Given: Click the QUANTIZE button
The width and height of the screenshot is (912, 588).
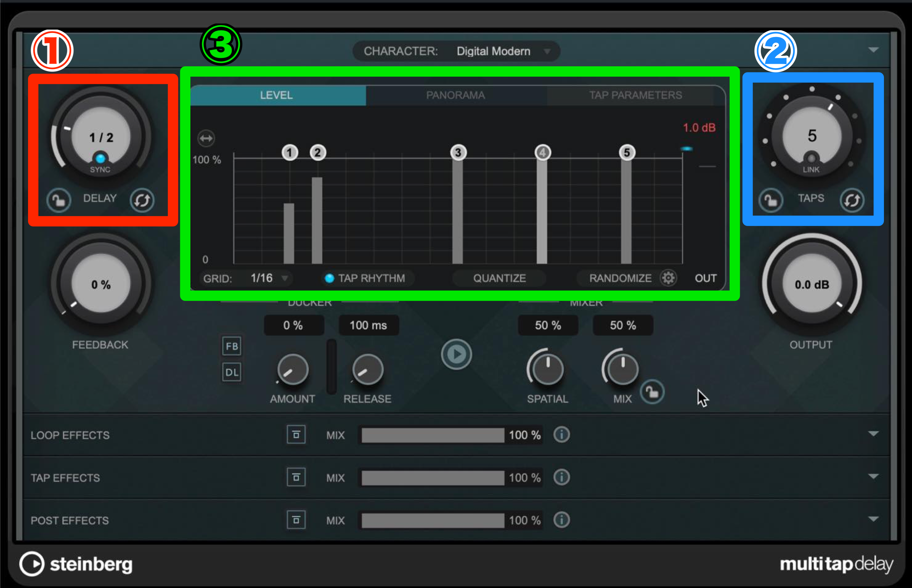Looking at the screenshot, I should pyautogui.click(x=499, y=278).
